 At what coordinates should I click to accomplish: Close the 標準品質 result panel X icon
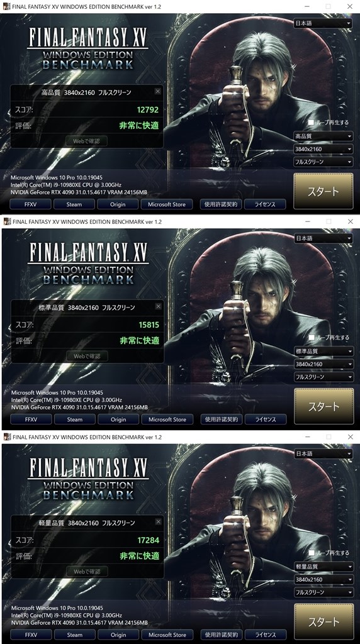pos(158,306)
